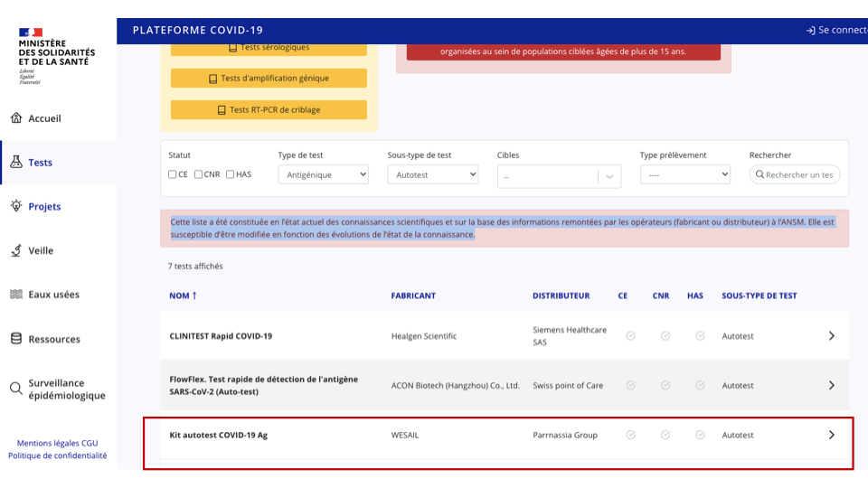Sort by DISTRIBUTEUR column header
868x488 pixels.
(x=561, y=296)
